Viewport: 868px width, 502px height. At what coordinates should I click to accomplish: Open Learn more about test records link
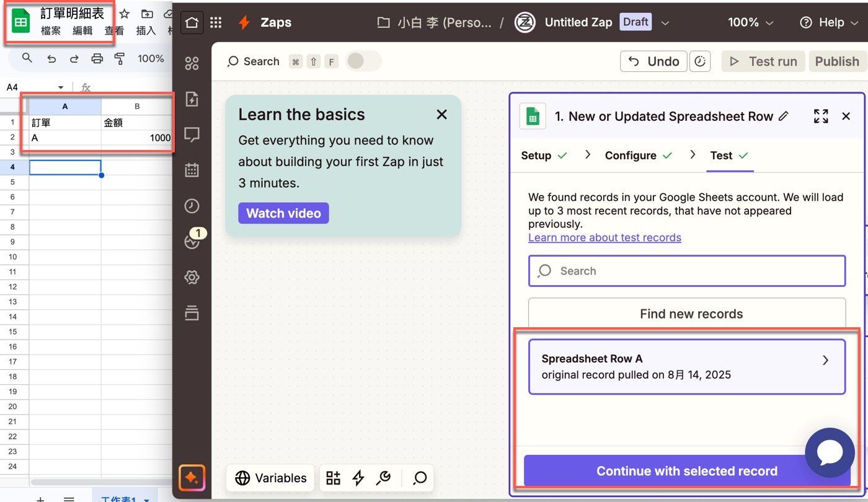pos(604,237)
